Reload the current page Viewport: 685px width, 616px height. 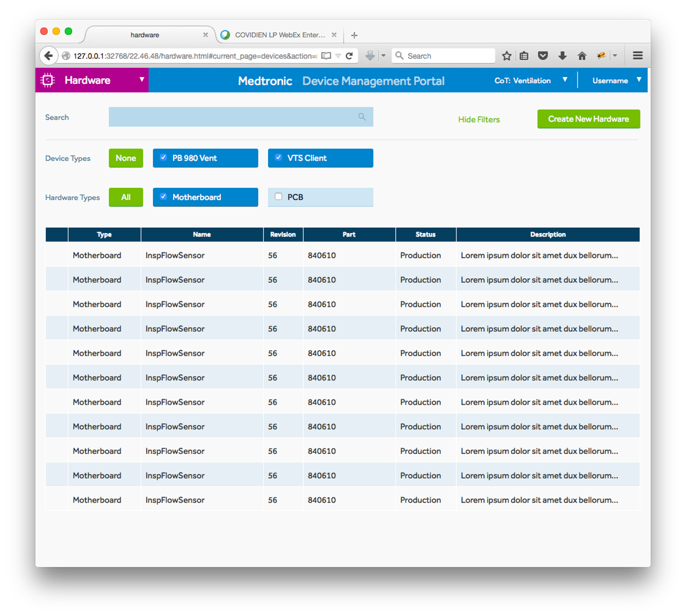349,56
